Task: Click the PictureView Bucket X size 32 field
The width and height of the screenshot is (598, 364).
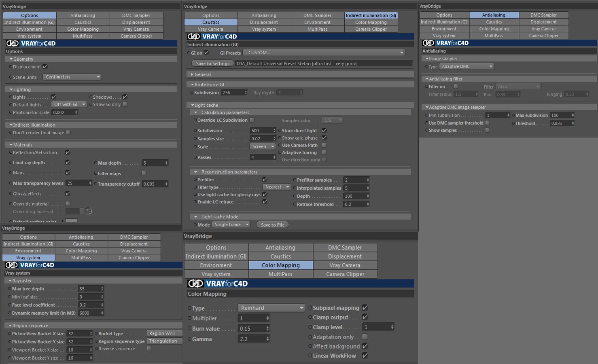Action: pos(78,334)
